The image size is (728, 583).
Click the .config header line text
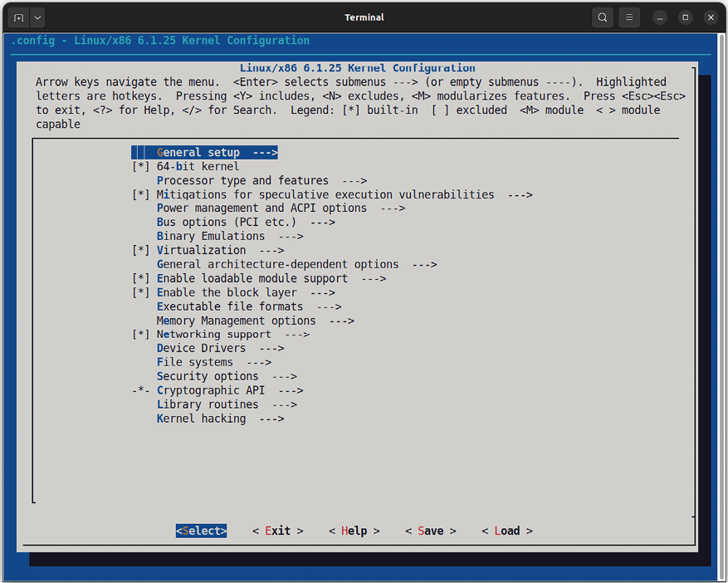pyautogui.click(x=159, y=41)
